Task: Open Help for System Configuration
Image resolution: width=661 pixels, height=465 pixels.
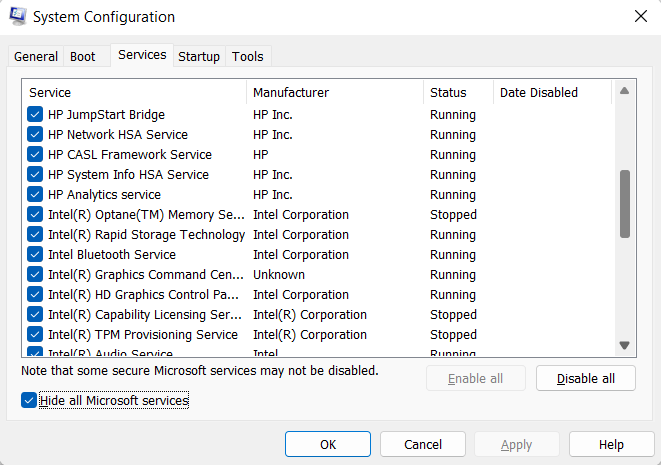Action: (x=611, y=444)
